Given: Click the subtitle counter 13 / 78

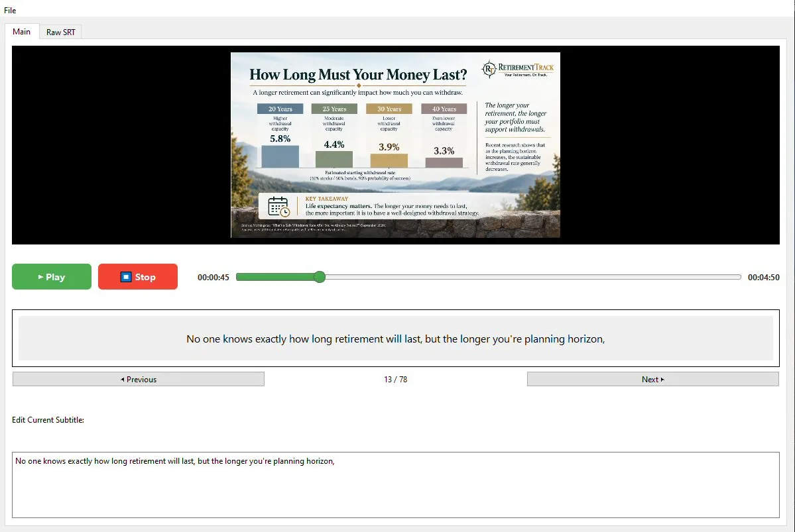Looking at the screenshot, I should point(395,379).
